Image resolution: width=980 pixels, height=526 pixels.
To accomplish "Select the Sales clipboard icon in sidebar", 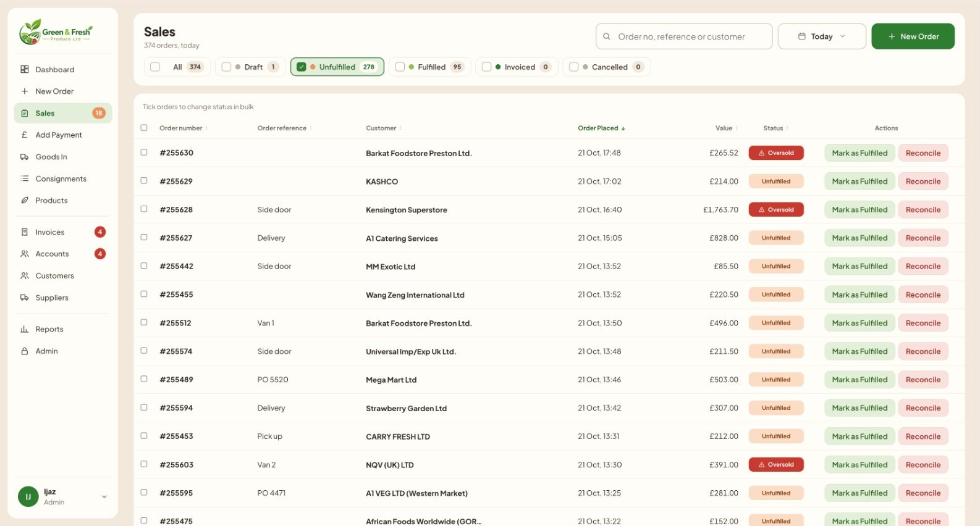I will tap(25, 114).
